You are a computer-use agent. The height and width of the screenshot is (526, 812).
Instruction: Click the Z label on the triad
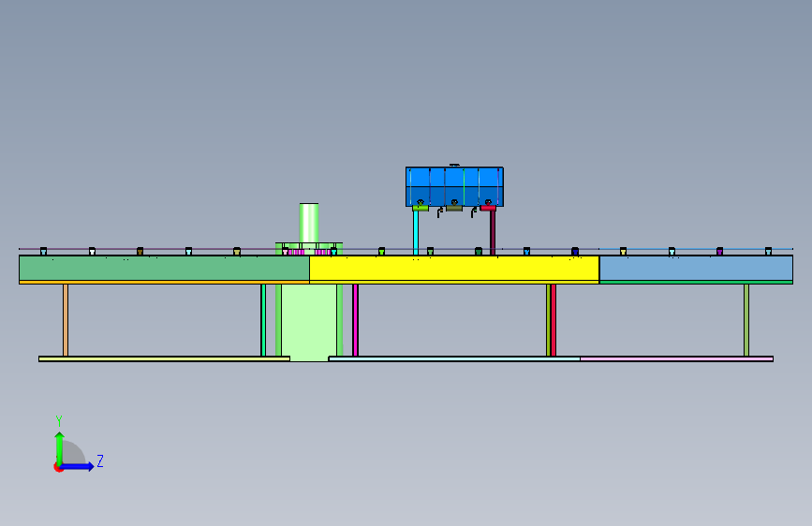[x=100, y=460]
